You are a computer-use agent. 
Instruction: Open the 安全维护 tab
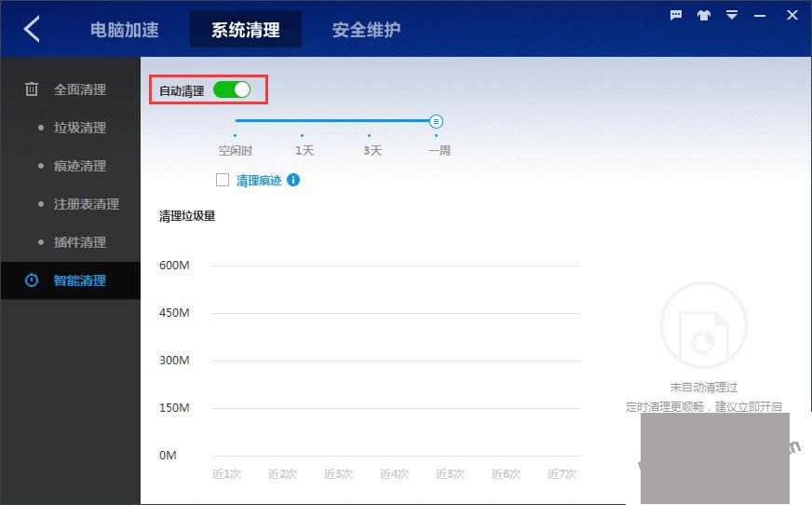(366, 30)
